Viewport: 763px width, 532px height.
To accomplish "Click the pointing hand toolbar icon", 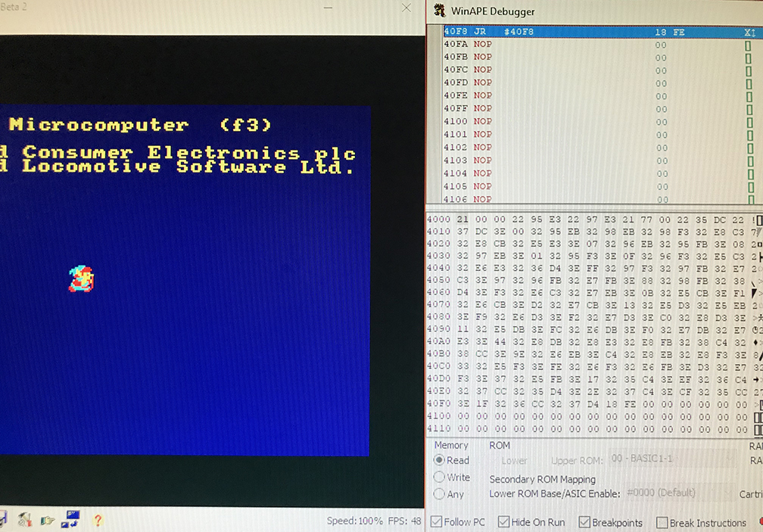I will pos(47,521).
